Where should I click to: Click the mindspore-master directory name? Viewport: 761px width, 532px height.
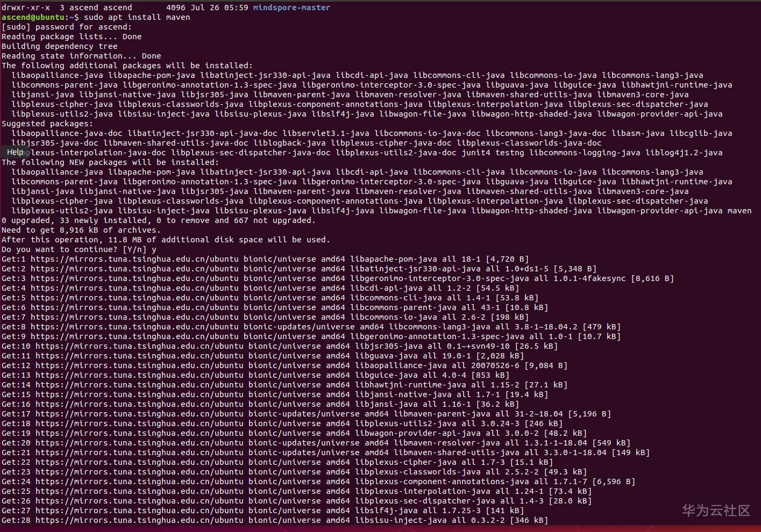291,8
